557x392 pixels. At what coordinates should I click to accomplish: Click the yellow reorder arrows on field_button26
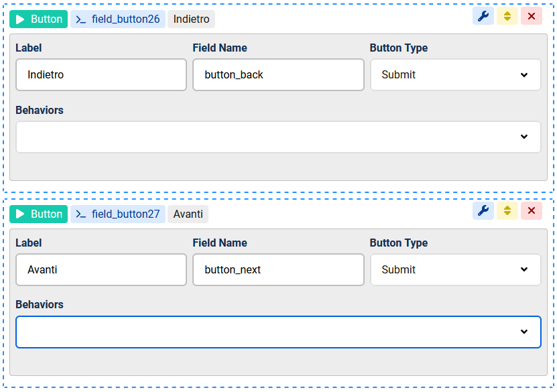(507, 16)
